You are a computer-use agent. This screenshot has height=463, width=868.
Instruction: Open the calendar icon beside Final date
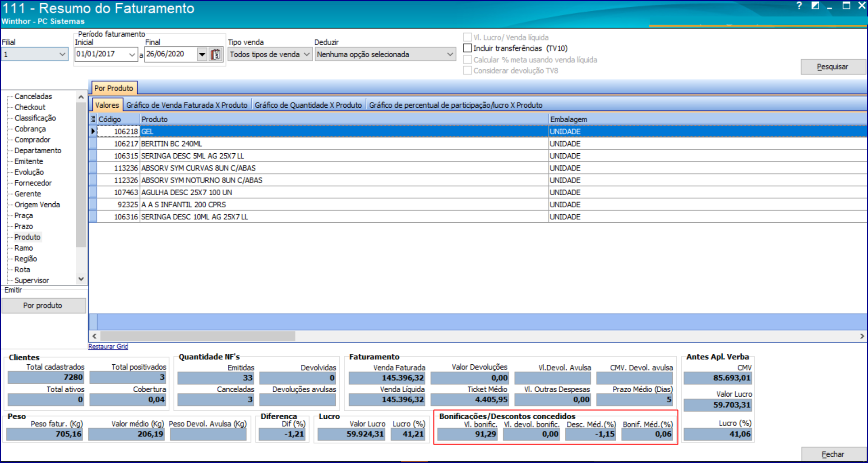click(x=216, y=55)
